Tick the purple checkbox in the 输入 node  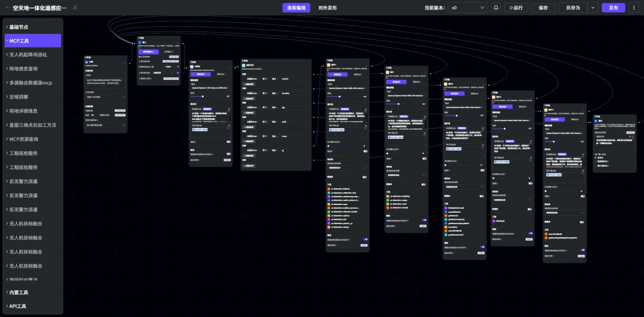[178, 73]
